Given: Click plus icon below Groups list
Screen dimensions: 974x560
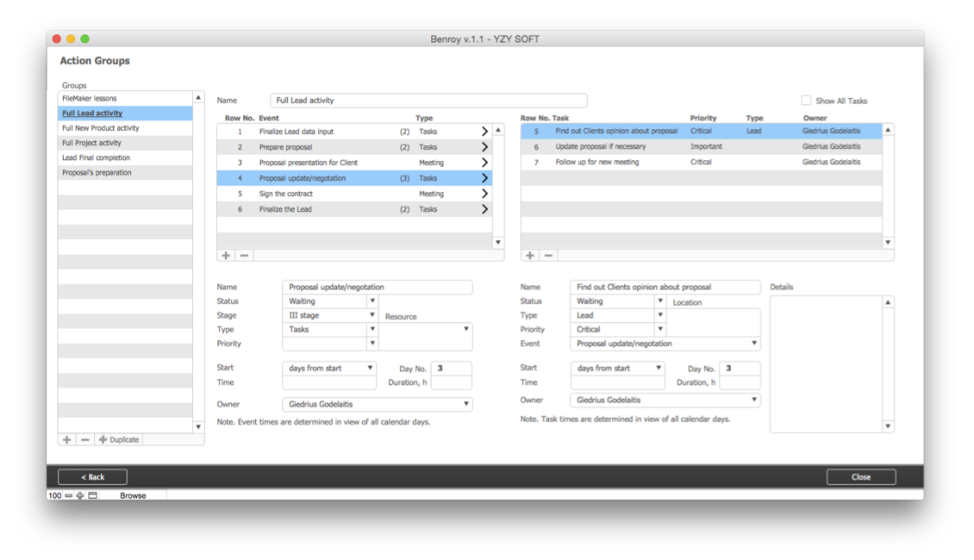Looking at the screenshot, I should click(67, 440).
